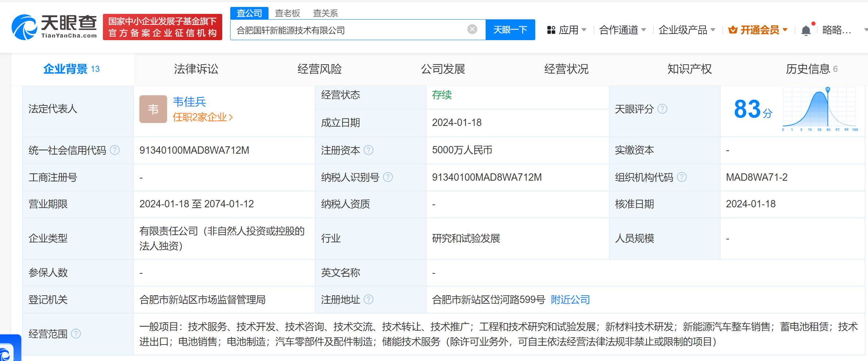Click help icon next to 注册地址
Image resolution: width=868 pixels, height=361 pixels.
click(x=369, y=299)
